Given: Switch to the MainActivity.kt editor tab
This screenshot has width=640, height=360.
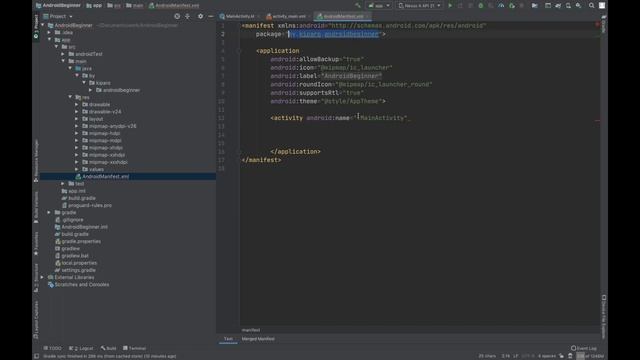Looking at the screenshot, I should click(x=240, y=16).
